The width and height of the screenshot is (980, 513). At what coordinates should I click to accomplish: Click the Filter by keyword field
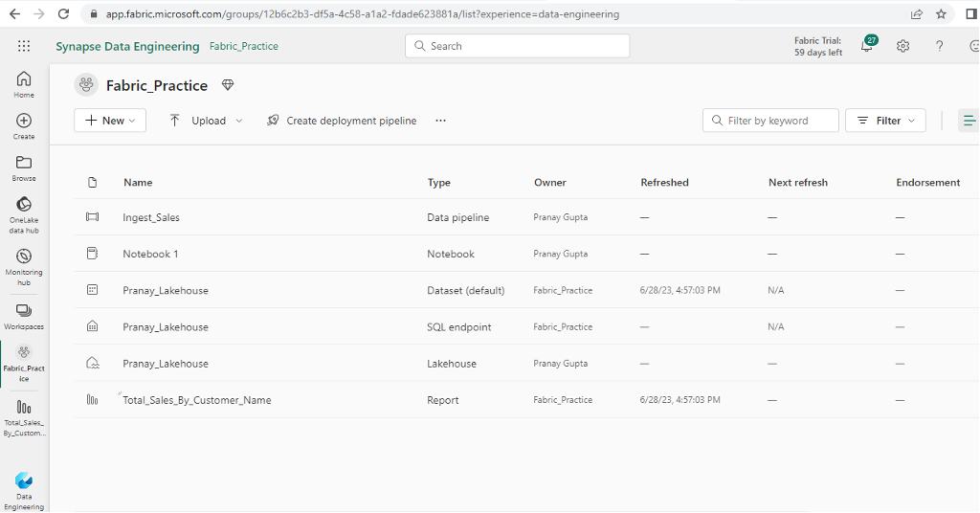770,121
